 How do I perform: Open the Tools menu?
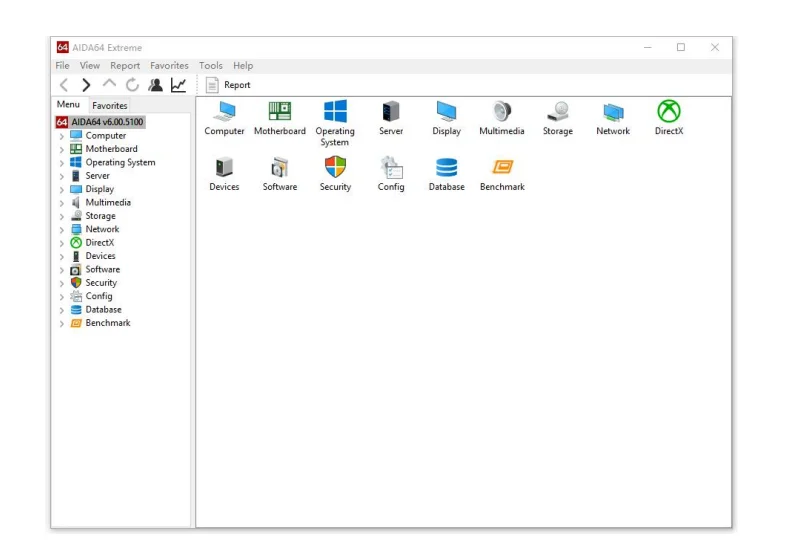click(211, 66)
